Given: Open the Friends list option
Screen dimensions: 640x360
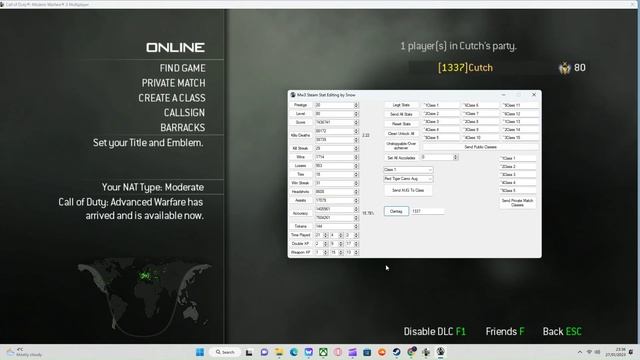Looking at the screenshot, I should coord(505,331).
